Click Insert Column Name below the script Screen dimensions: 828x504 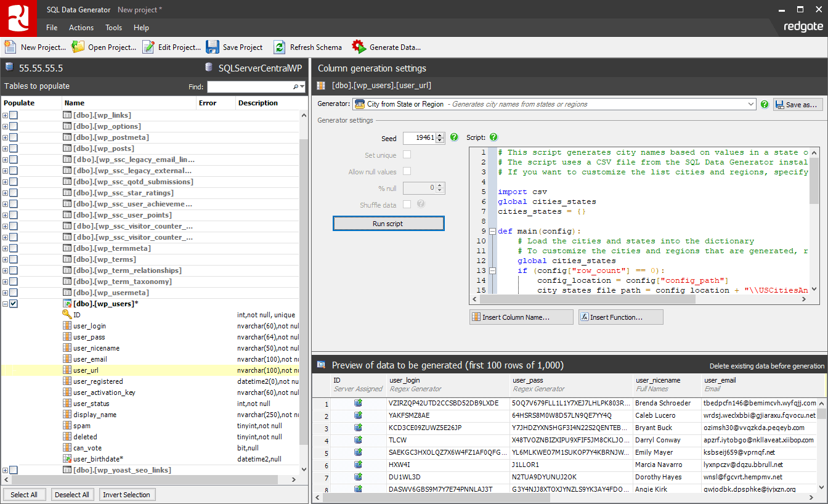(x=521, y=317)
